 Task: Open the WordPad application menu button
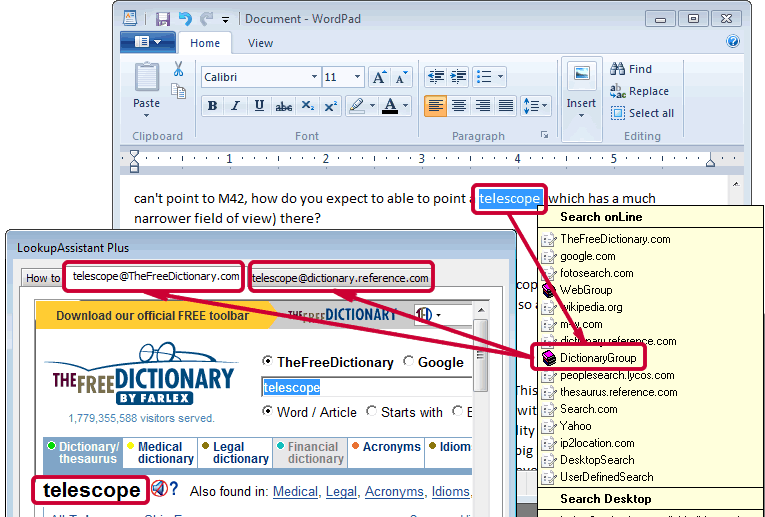pos(148,42)
